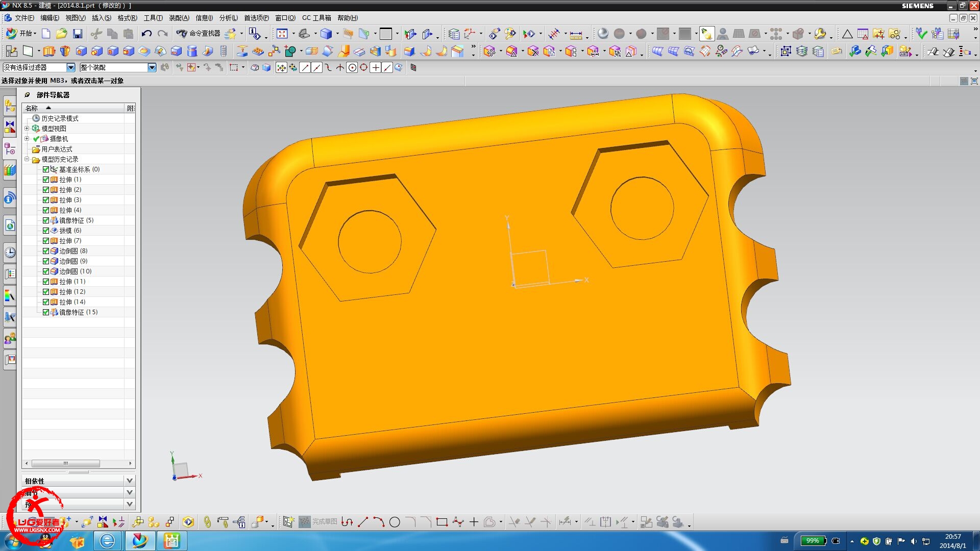Open the Command Finder (命令查找器)
This screenshot has height=551, width=980.
pos(198,34)
